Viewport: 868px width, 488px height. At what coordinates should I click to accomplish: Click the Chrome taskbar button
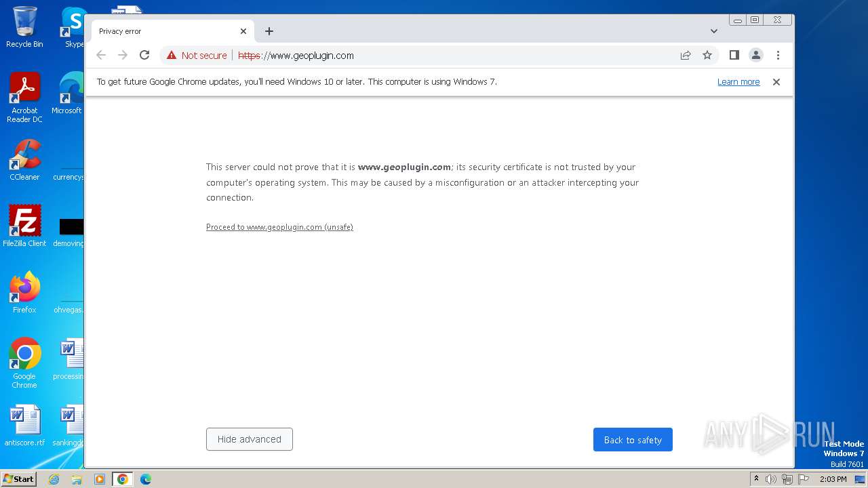123,479
